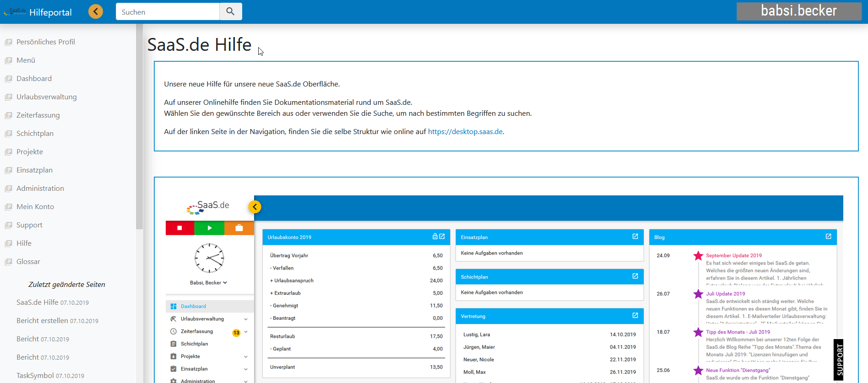Viewport: 868px width, 383px height.
Task: Click Urlaubsverwaltung icon in embedded menu
Action: point(174,319)
